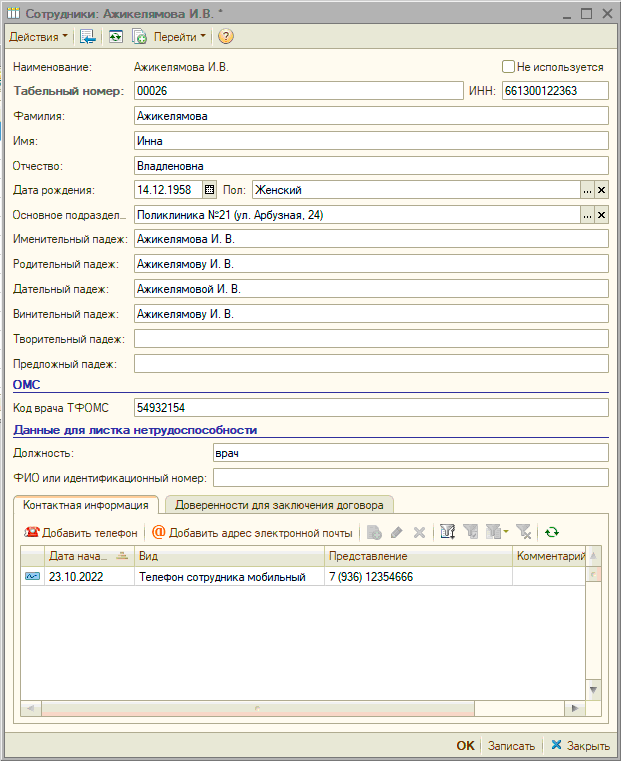The image size is (621, 761).
Task: Click the find in list toolbar icon
Action: click(x=88, y=37)
